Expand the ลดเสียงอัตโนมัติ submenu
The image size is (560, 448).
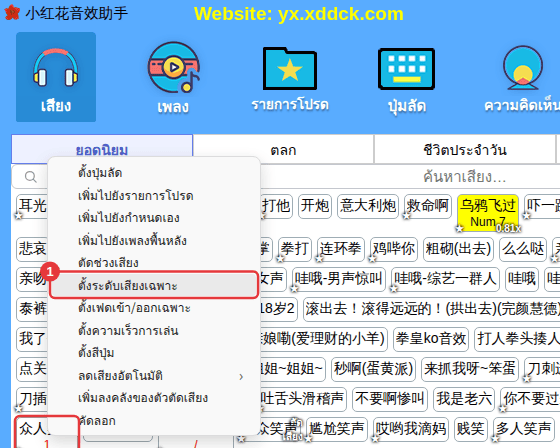154,375
